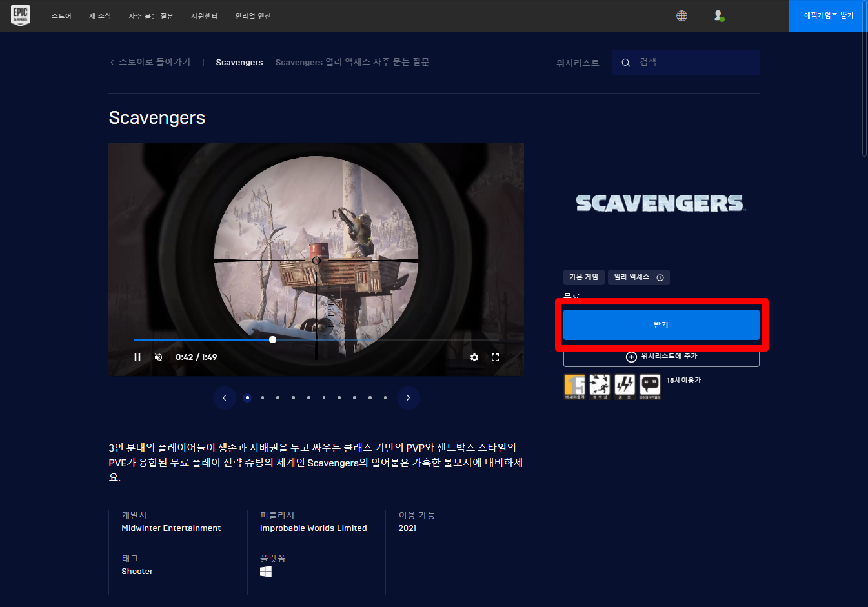Open the globe language selector
Screen dimensions: 868x607
click(x=681, y=15)
